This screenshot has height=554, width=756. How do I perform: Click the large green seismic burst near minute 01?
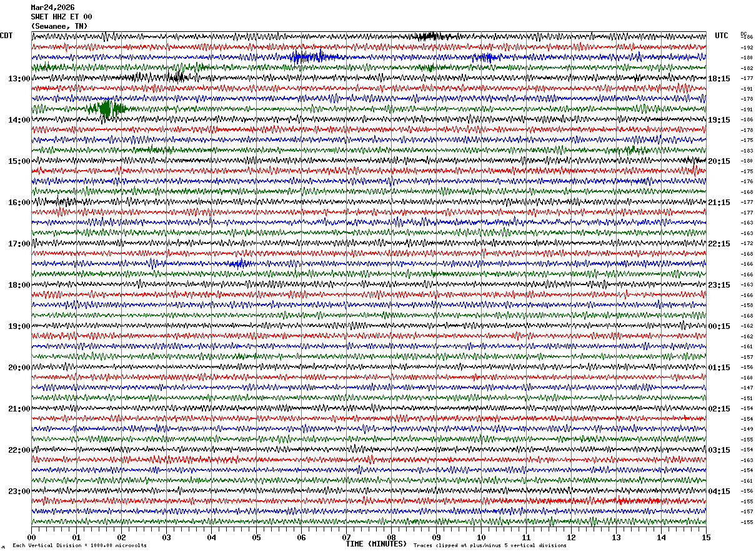(x=106, y=109)
